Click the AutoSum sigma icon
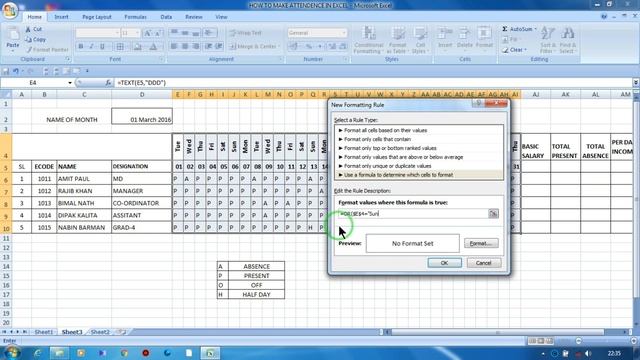 click(505, 29)
